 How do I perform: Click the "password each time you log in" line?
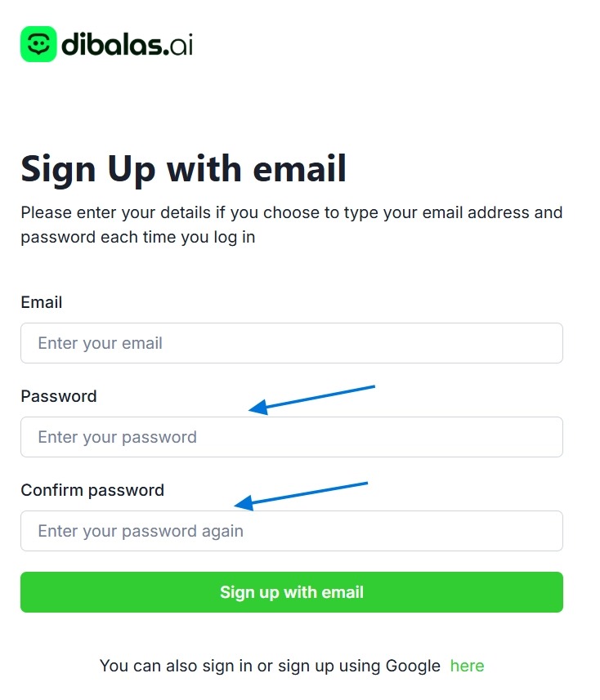(138, 238)
